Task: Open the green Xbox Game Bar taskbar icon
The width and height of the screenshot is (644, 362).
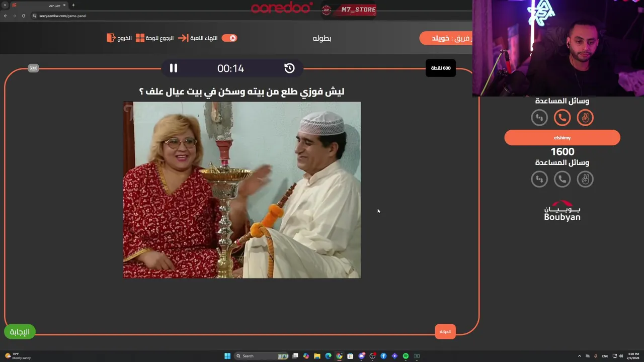Action: pyautogui.click(x=417, y=356)
